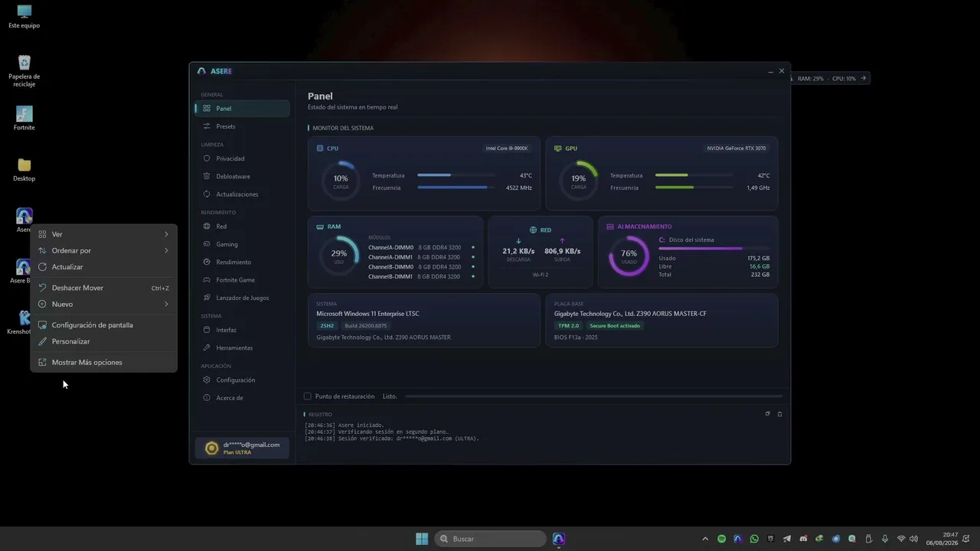This screenshot has height=551, width=980.
Task: Open Configuración de pantalla from context menu
Action: point(103,325)
